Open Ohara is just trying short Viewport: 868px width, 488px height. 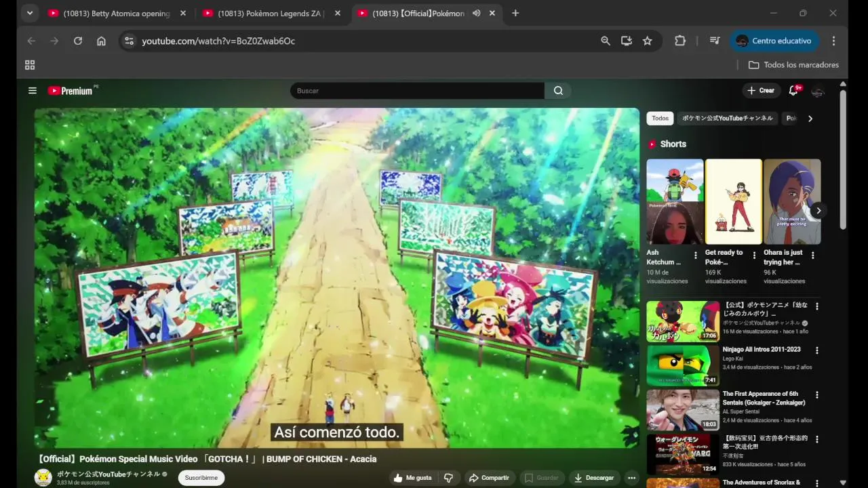pos(792,201)
